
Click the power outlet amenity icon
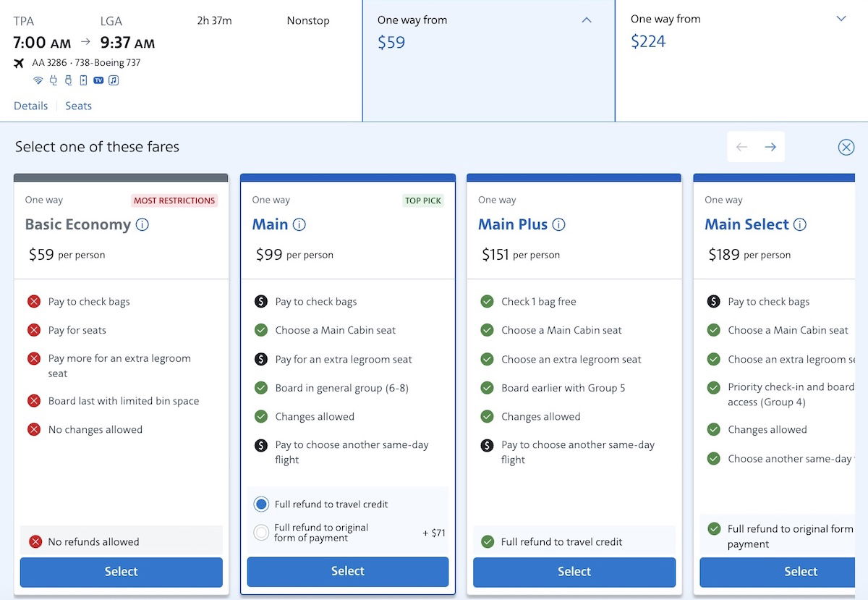coord(54,80)
